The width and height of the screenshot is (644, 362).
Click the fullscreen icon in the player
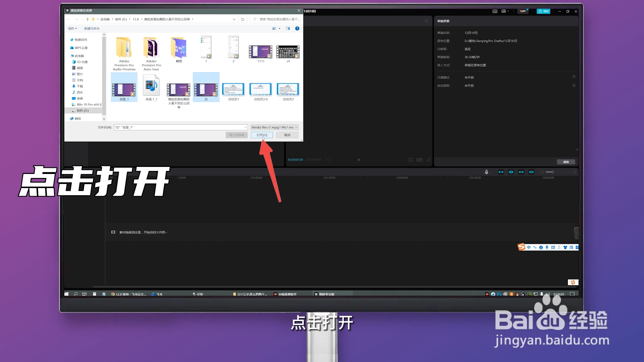(428, 160)
